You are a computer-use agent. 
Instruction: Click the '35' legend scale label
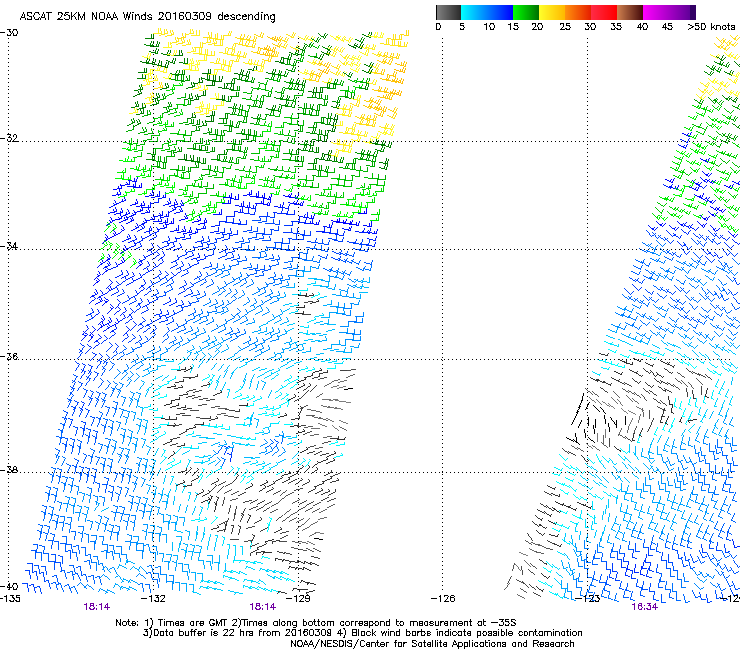pos(616,27)
